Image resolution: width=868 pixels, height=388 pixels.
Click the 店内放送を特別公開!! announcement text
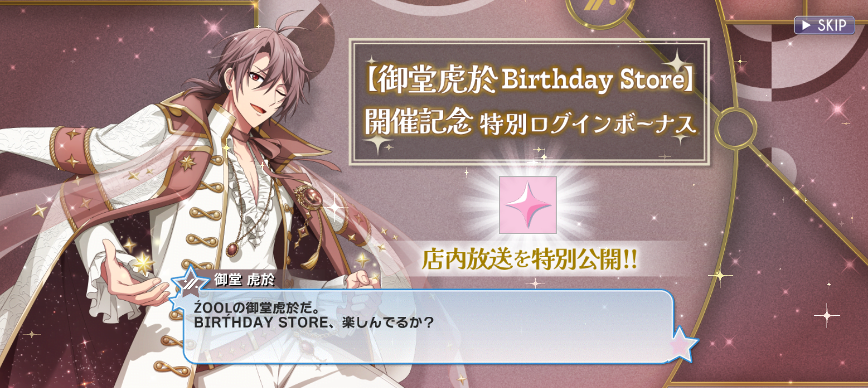(530, 259)
